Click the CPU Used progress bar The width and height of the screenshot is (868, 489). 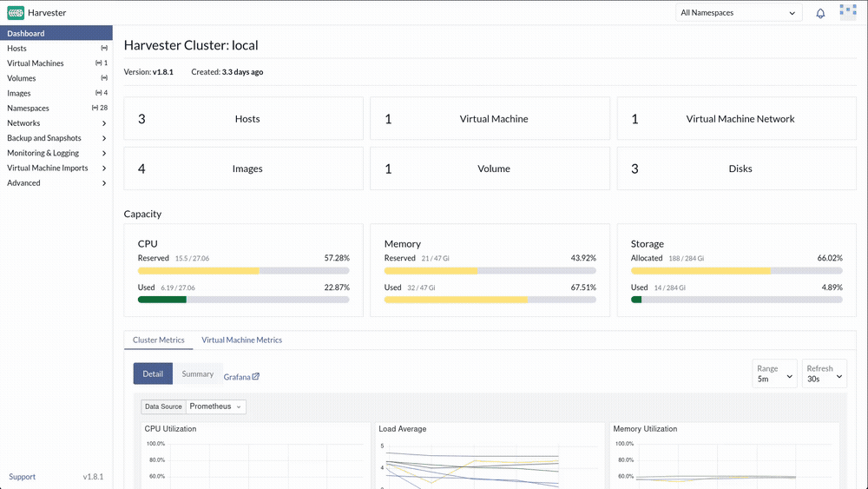click(x=244, y=300)
